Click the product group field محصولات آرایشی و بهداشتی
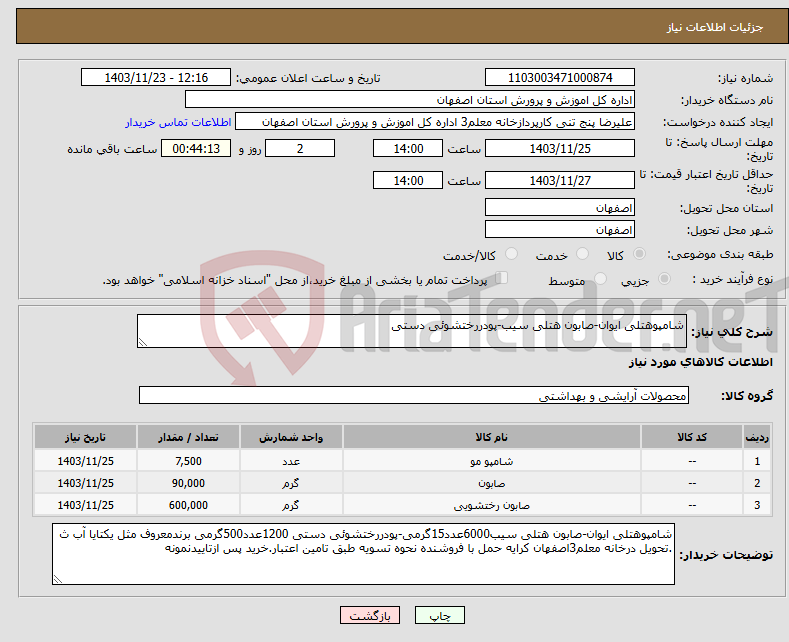The height and width of the screenshot is (642, 789). click(414, 395)
